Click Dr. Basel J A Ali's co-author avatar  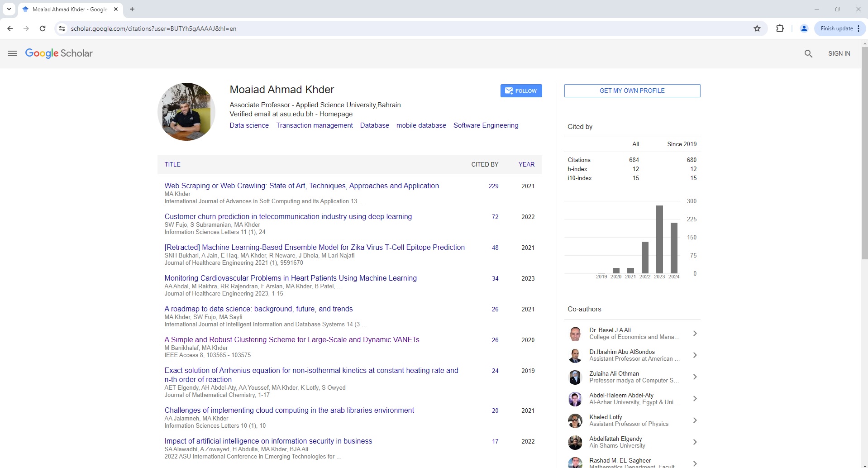(576, 334)
